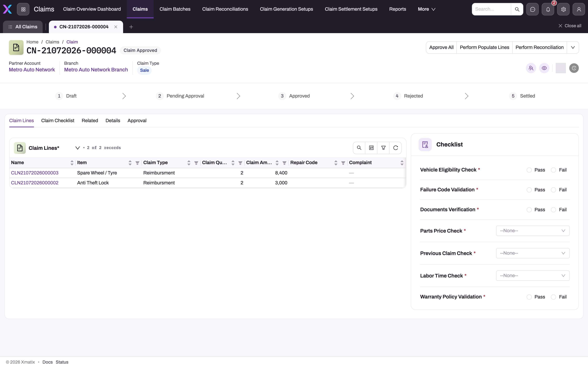588x368 pixels.
Task: Click Perform Reconciliation button
Action: (539, 47)
